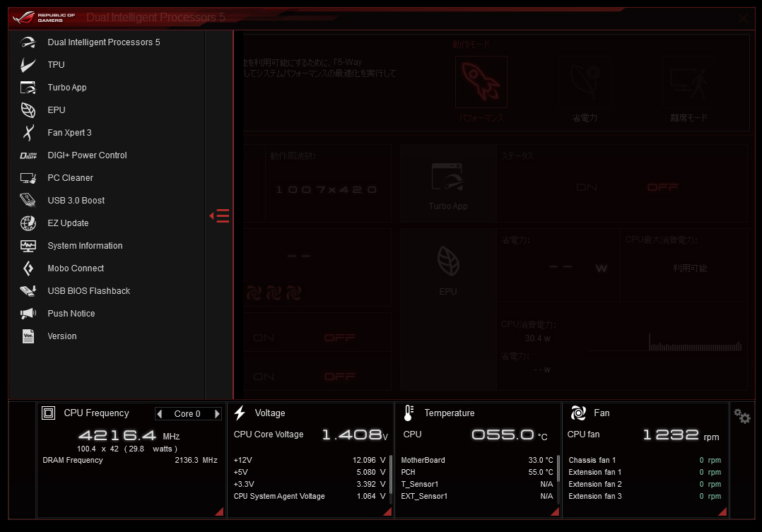This screenshot has width=762, height=532.
Task: Click the Turbo App icon in sidebar
Action: click(28, 88)
